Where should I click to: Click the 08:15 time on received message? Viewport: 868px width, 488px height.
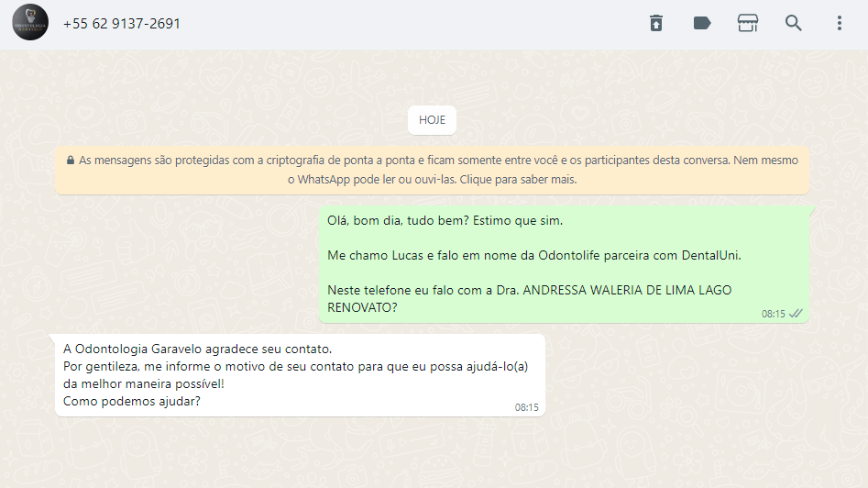[x=526, y=407]
